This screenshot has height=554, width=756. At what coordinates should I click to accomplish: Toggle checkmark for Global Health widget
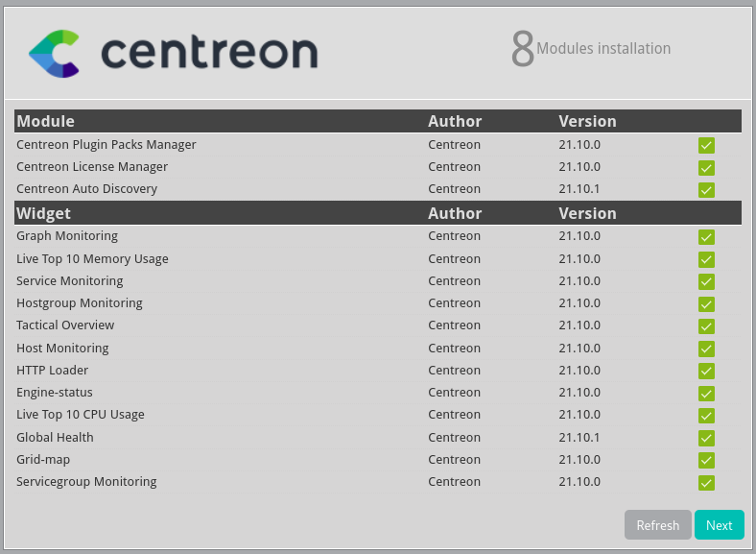(x=706, y=438)
